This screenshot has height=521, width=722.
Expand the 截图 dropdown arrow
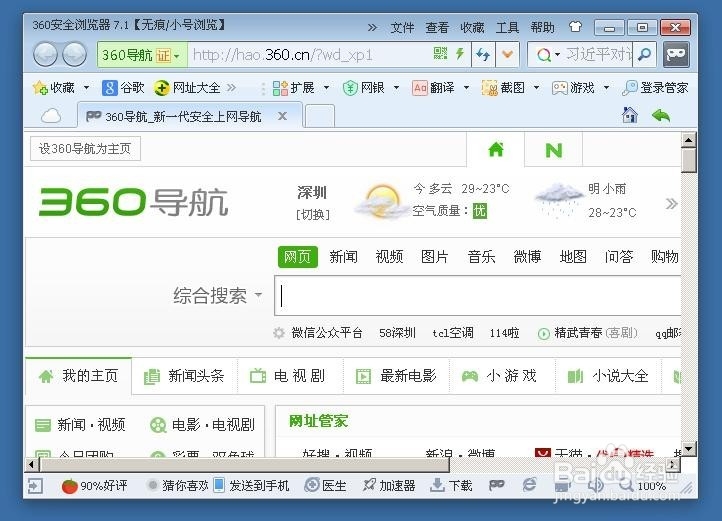coord(536,88)
